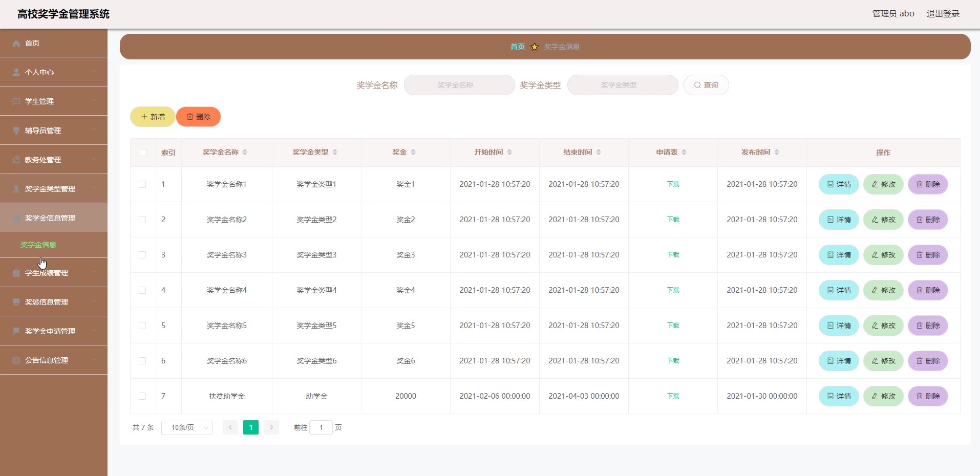Viewport: 980px width, 476px height.
Task: Click the user icon beside 个人中心
Action: pyautogui.click(x=16, y=73)
